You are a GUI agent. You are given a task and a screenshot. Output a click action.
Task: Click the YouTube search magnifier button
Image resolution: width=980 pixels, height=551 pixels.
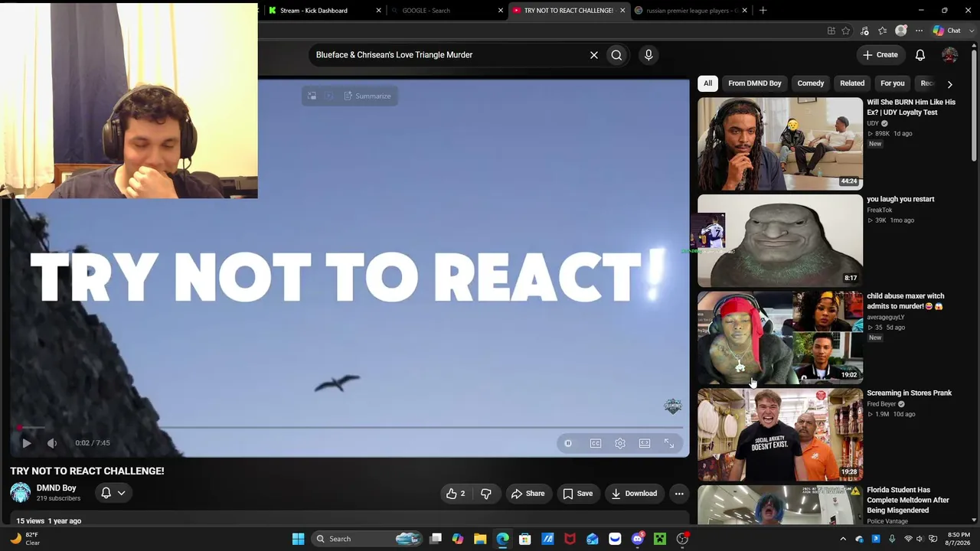coord(616,55)
